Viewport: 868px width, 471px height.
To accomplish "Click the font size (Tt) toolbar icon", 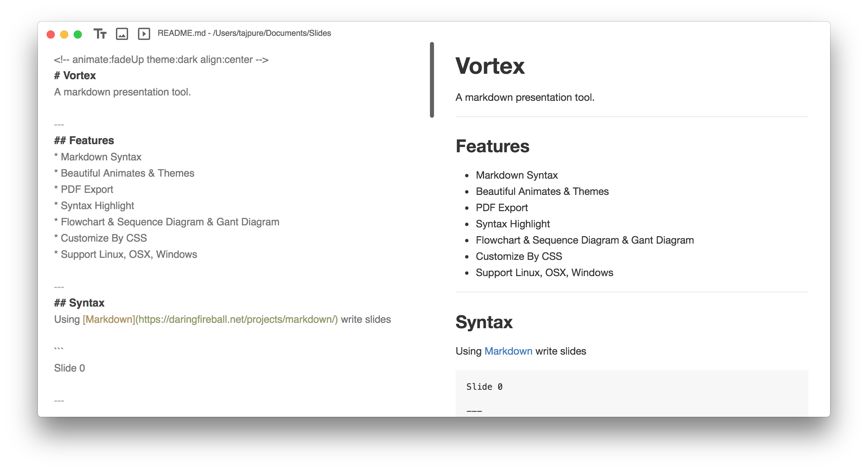I will pos(100,34).
